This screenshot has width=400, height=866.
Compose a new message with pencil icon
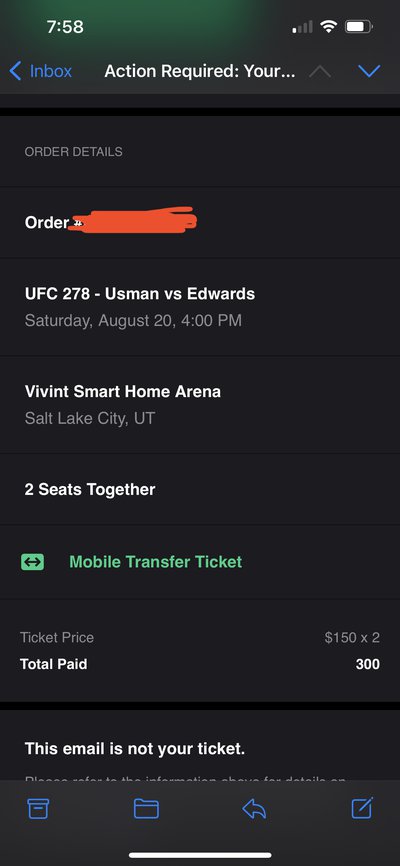(x=362, y=807)
